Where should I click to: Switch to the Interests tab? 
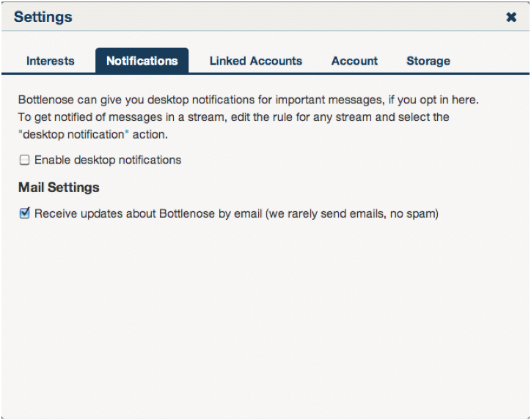click(50, 61)
